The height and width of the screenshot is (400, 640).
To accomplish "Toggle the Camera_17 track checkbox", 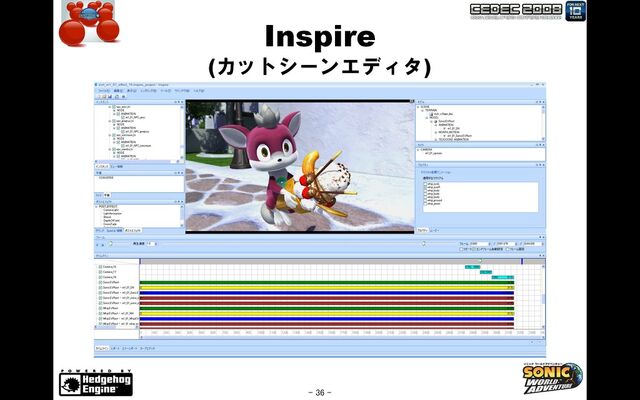I will (100, 272).
